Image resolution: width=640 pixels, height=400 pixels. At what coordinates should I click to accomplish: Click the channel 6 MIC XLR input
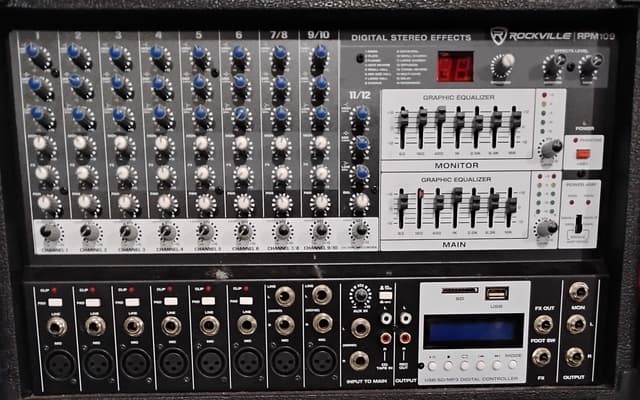(249, 362)
